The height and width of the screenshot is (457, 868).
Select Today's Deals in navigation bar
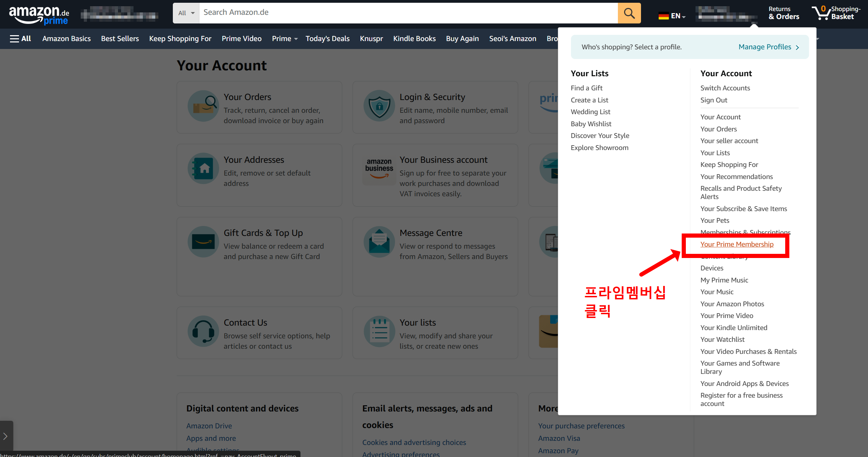click(327, 39)
